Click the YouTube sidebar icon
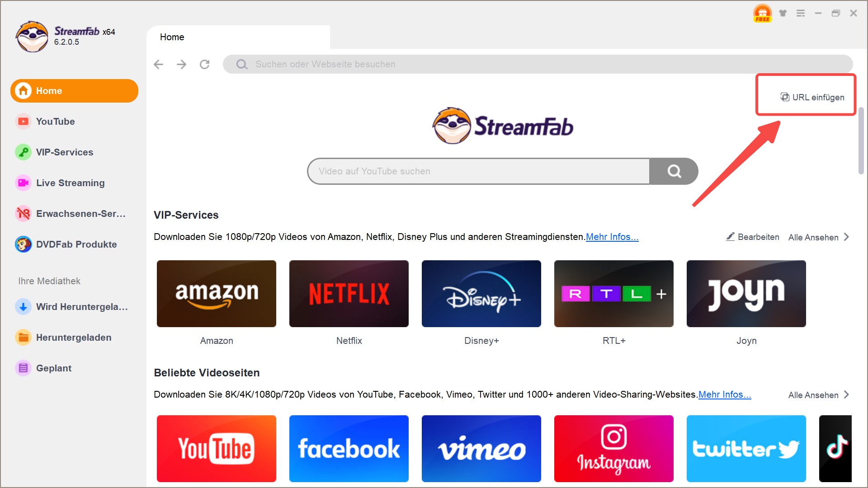Screen dimensions: 868x488 tap(22, 122)
